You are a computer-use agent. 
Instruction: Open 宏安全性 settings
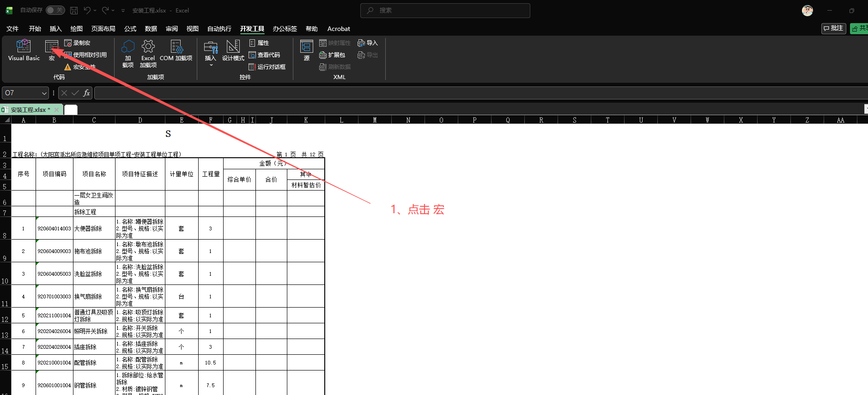(80, 67)
